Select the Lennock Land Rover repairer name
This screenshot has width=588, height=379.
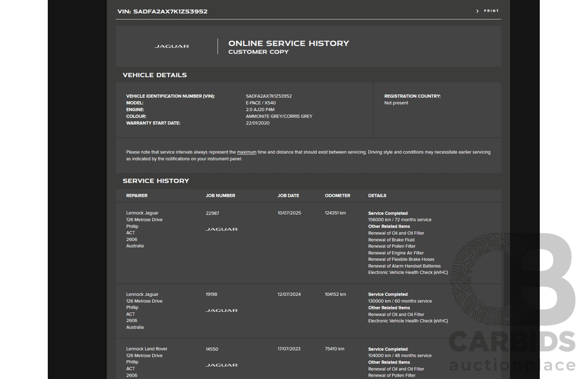(147, 349)
